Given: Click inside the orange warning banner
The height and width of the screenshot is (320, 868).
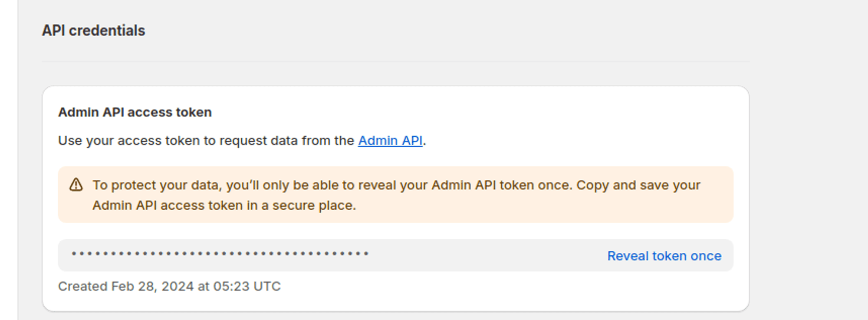Looking at the screenshot, I should click(391, 195).
